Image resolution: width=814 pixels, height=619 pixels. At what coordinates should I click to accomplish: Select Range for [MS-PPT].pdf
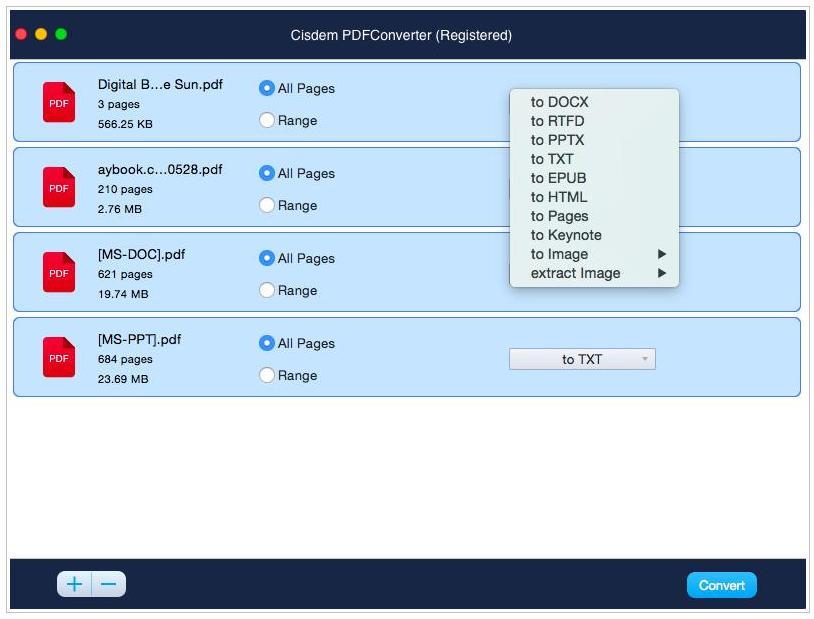pos(266,375)
